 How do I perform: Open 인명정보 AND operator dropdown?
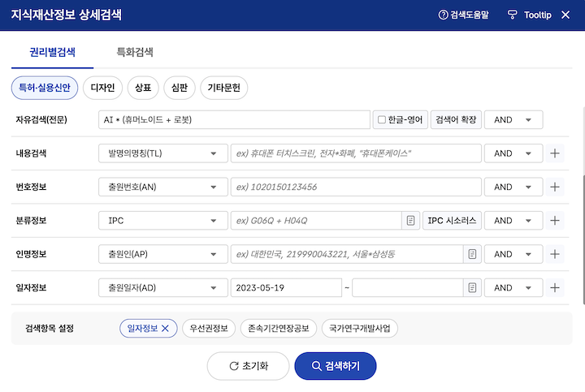point(513,254)
